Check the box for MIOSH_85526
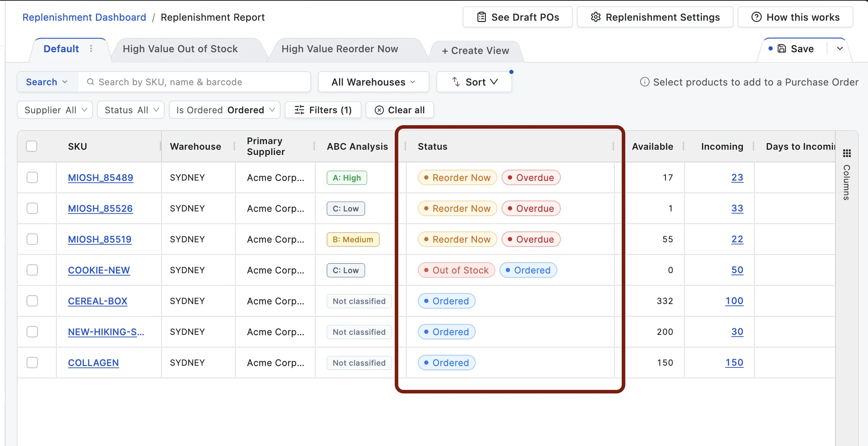The image size is (868, 446). pyautogui.click(x=32, y=208)
